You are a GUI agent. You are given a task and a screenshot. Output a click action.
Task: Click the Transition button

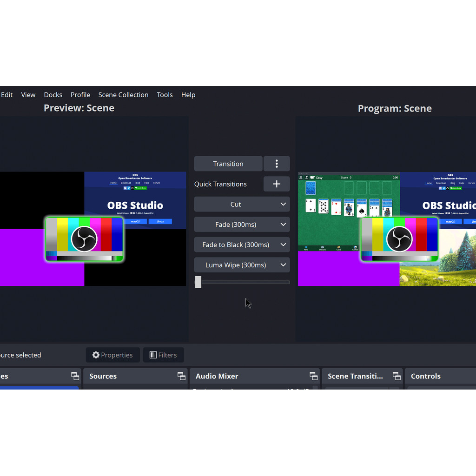228,164
